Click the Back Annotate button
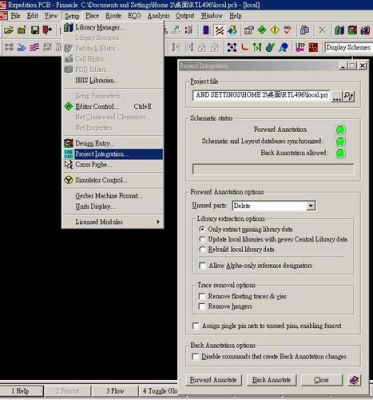The height and width of the screenshot is (400, 373). click(271, 380)
